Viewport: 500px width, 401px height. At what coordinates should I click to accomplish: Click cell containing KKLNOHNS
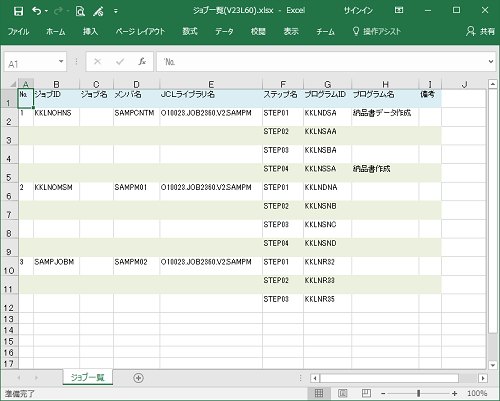(56, 117)
